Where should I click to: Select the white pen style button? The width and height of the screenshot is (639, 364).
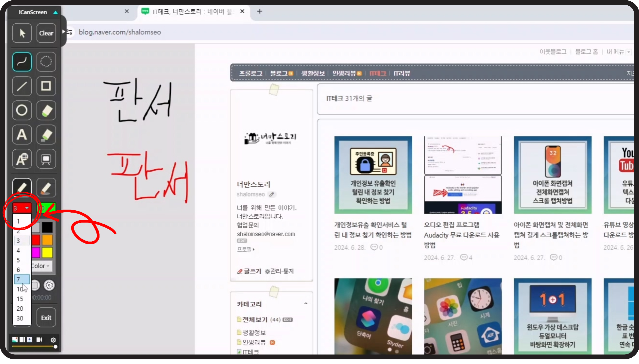pos(22,187)
